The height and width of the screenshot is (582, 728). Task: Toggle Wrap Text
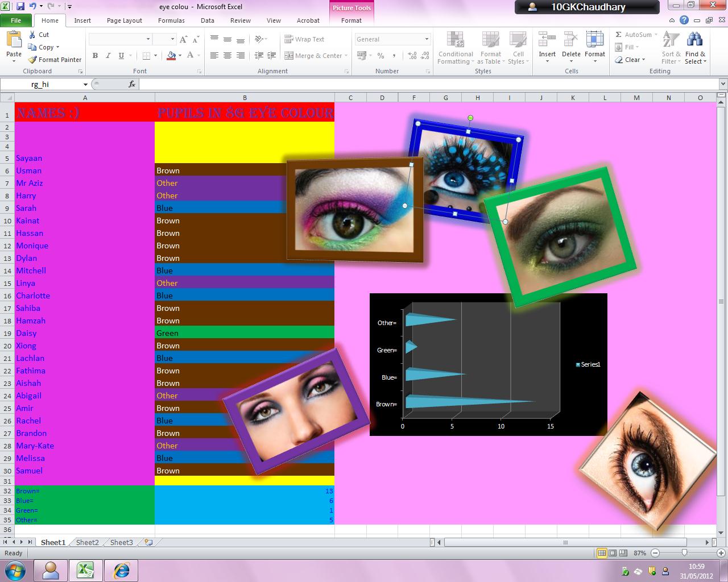(304, 39)
